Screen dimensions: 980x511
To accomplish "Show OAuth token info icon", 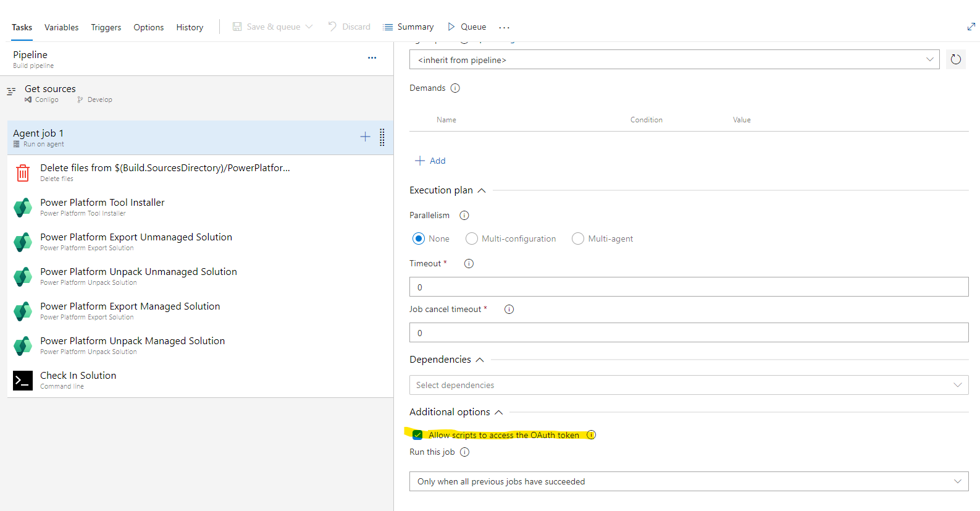I will click(x=591, y=435).
